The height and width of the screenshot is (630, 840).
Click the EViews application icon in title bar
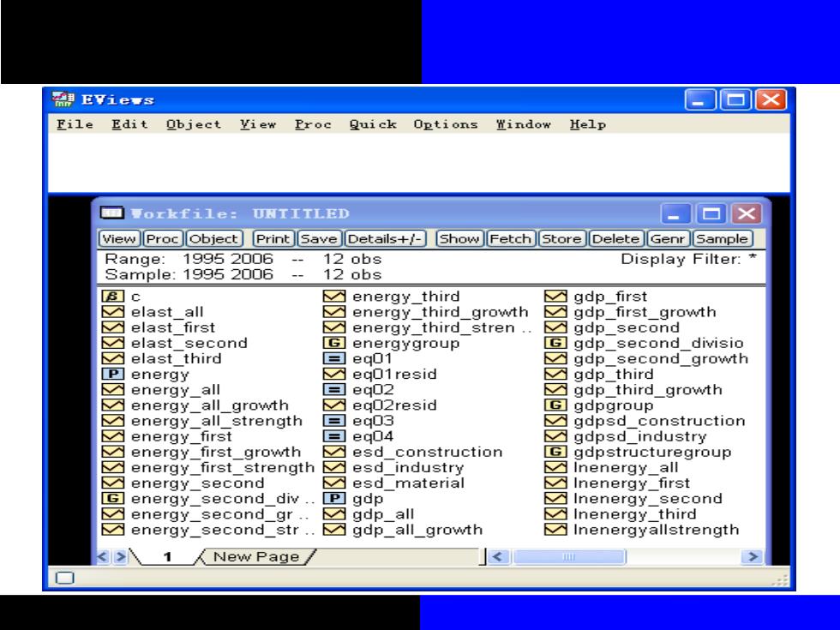(x=63, y=99)
